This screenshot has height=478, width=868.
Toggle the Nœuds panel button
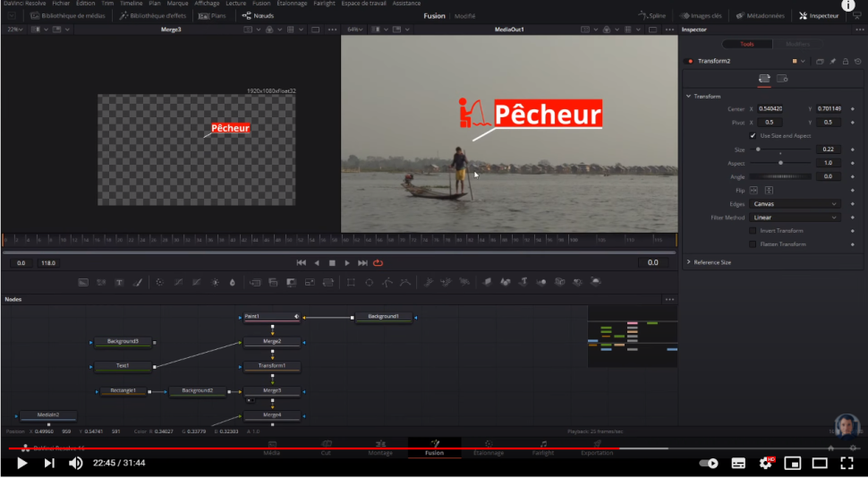click(258, 16)
